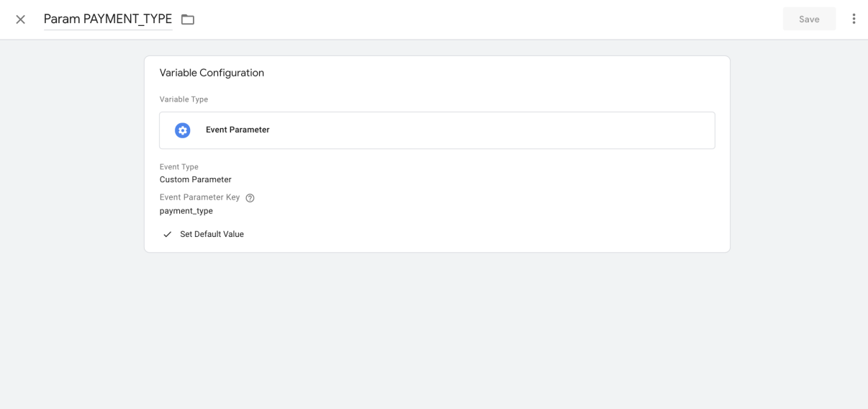The width and height of the screenshot is (868, 409).
Task: Click blank space at configuration card bottom
Action: (x=468, y=241)
